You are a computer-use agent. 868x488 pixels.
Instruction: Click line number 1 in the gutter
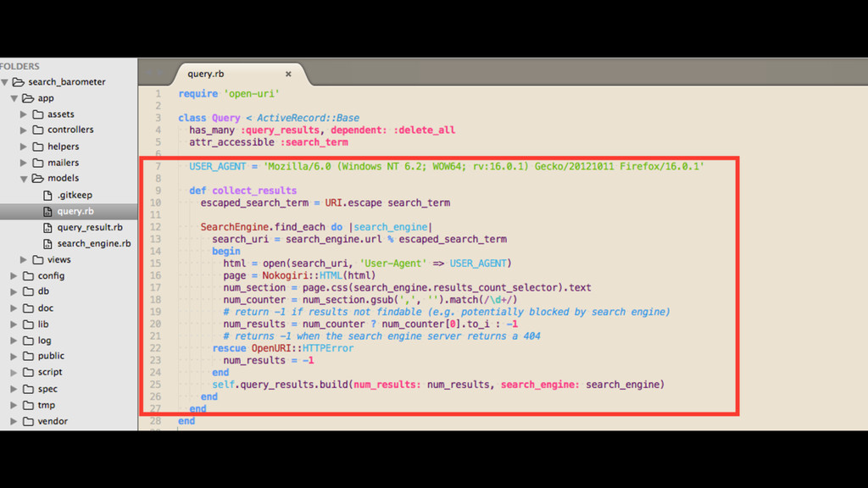coord(158,94)
